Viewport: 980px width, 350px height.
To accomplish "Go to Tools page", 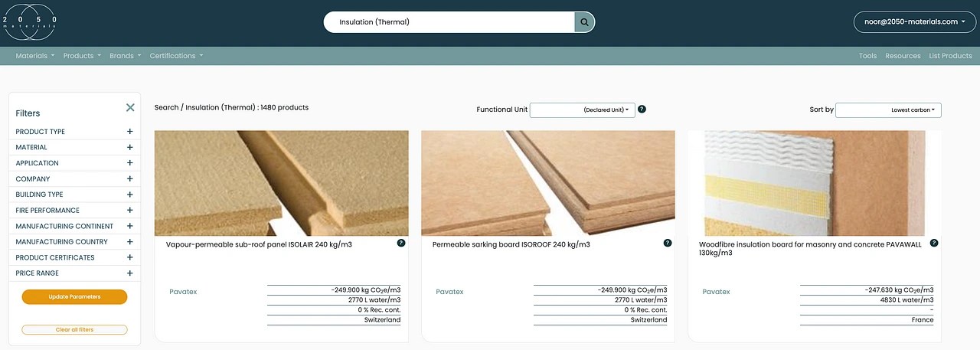I will coord(867,56).
